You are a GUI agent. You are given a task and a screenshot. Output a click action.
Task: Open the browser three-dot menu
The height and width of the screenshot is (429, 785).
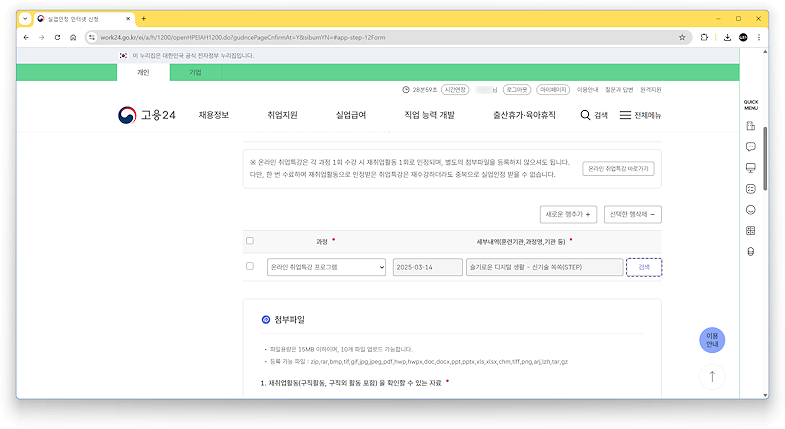tap(759, 38)
